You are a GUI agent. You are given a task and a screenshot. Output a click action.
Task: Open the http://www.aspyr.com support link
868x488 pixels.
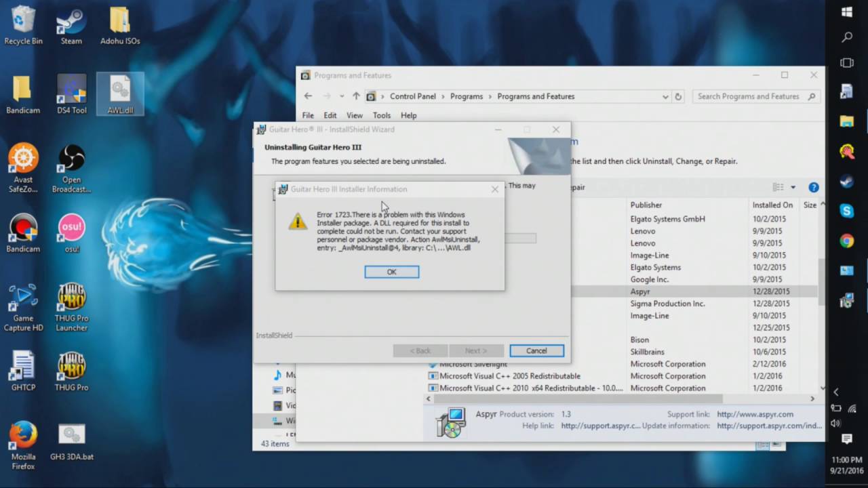755,414
